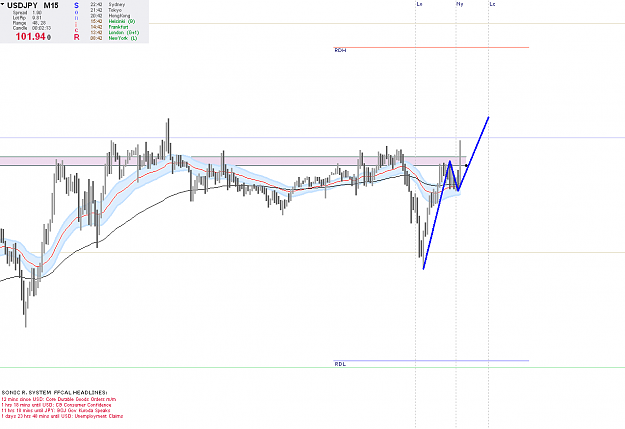Select the NewYork session time row
The image size is (625, 429).
click(114, 38)
